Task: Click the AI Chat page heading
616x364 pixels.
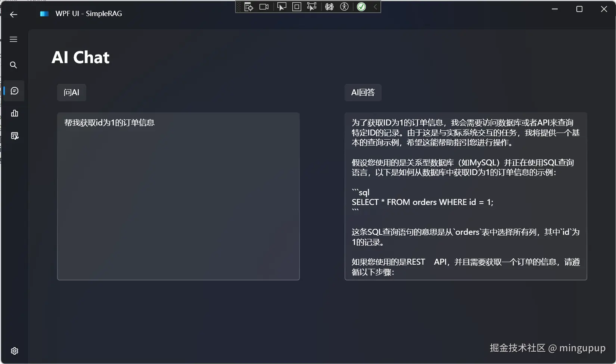Action: click(81, 57)
